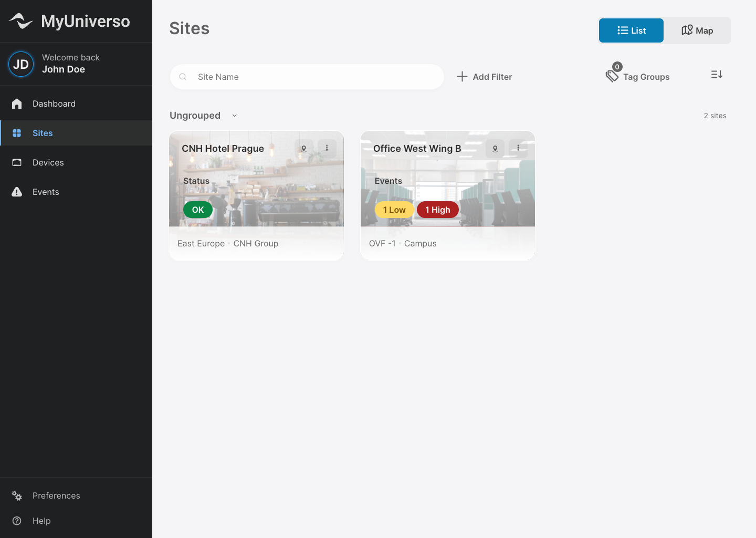Image resolution: width=756 pixels, height=538 pixels.
Task: Click East Europe tag
Action: pos(201,243)
